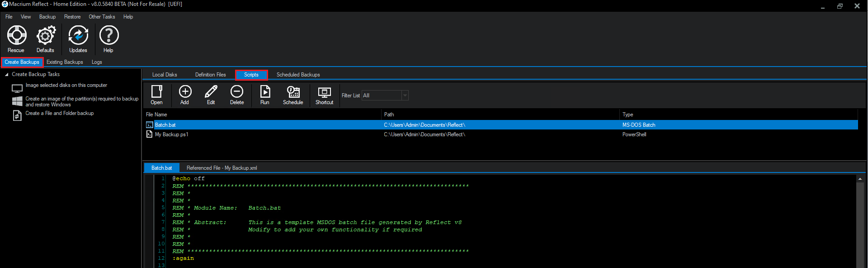Open the File menu
The image size is (868, 268).
pyautogui.click(x=9, y=17)
